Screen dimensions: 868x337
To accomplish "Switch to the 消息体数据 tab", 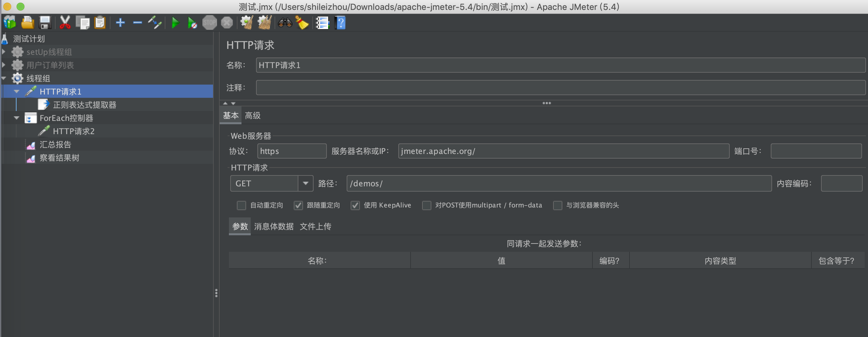I will point(274,226).
